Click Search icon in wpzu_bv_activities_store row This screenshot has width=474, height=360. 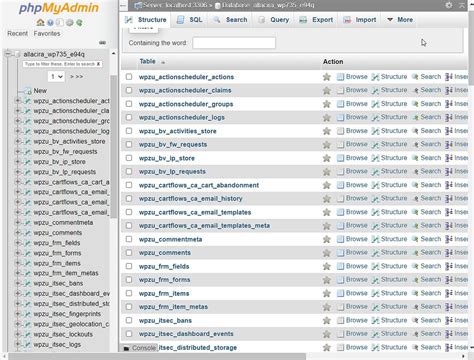pos(415,131)
